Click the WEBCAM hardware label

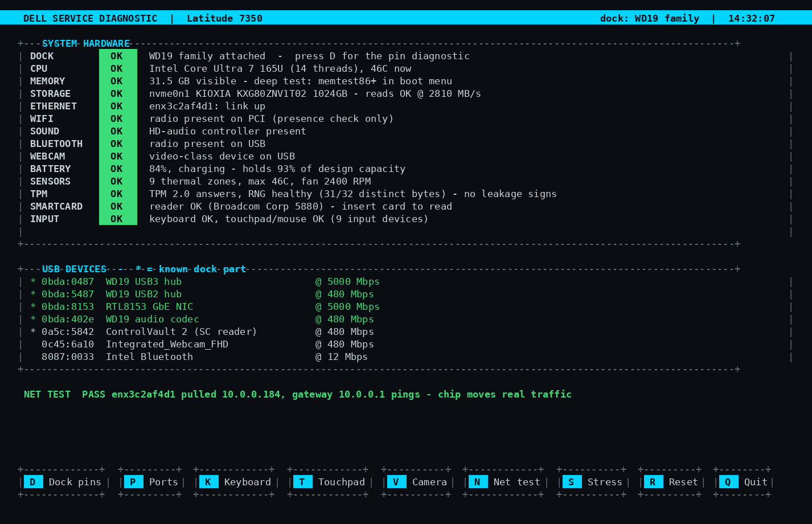pos(48,156)
